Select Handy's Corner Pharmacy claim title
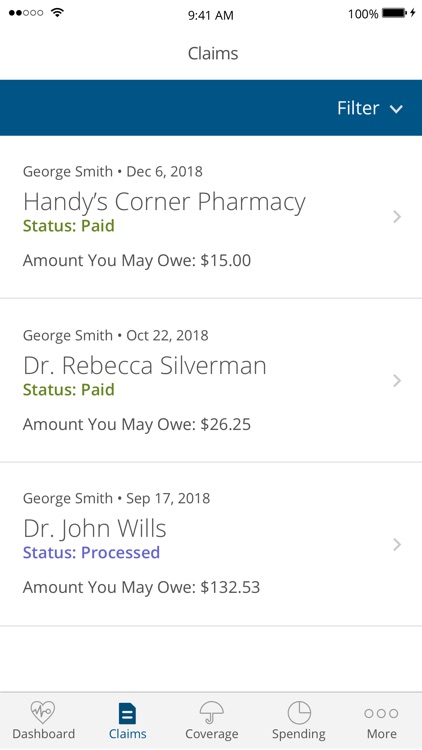The width and height of the screenshot is (422, 750). click(x=164, y=202)
